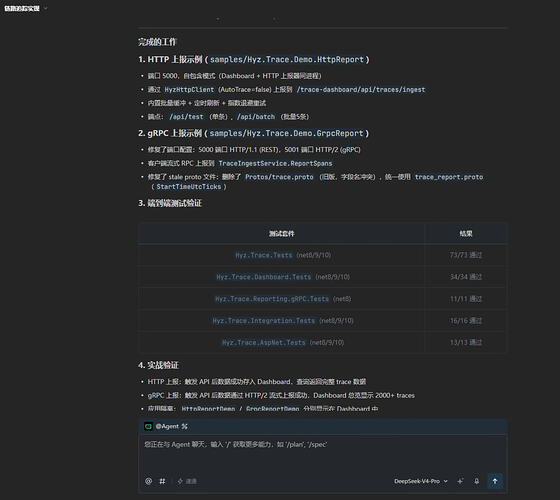The height and width of the screenshot is (500, 560).
Task: Click the Protos/trace.proto file reference
Action: pos(279,177)
